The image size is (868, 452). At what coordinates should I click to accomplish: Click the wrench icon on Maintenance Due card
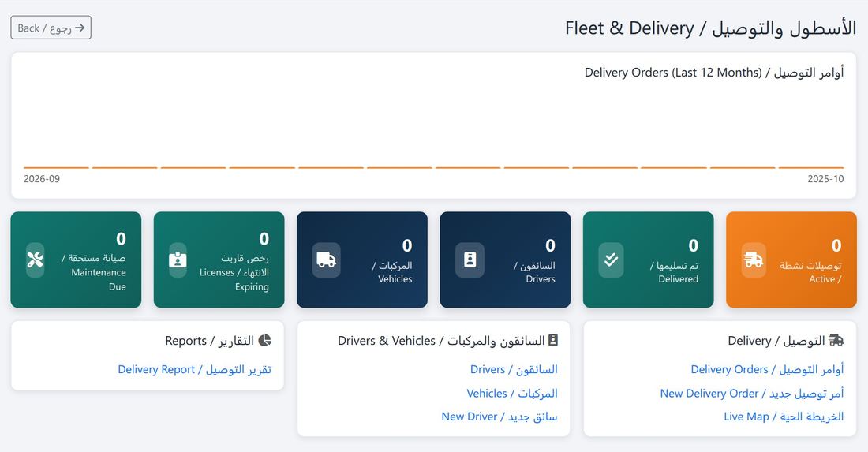tap(36, 260)
